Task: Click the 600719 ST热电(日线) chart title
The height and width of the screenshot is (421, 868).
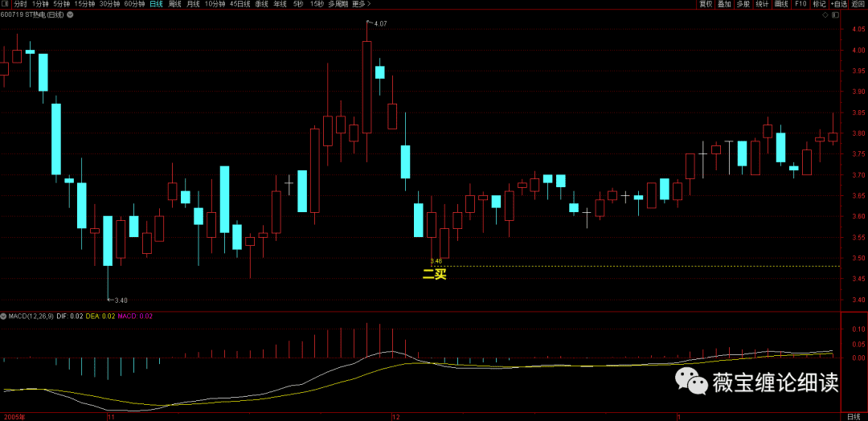Action: pyautogui.click(x=33, y=15)
